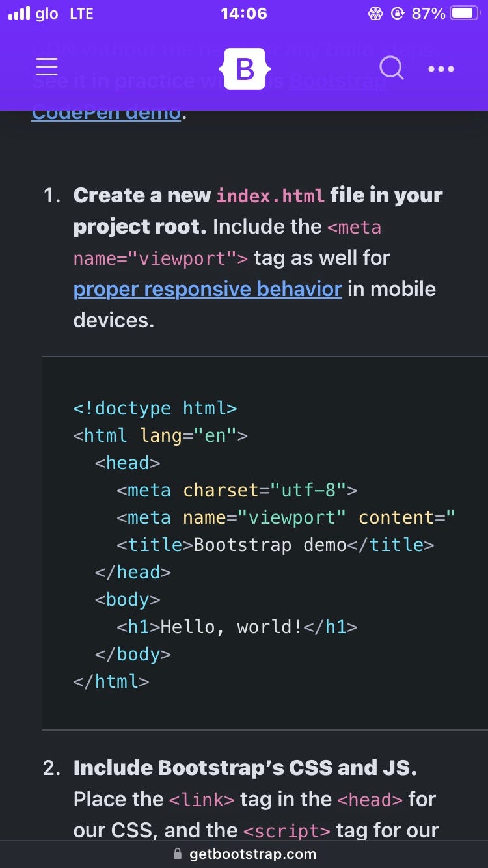
Task: Select the meta name="viewport" code line
Action: 286,517
